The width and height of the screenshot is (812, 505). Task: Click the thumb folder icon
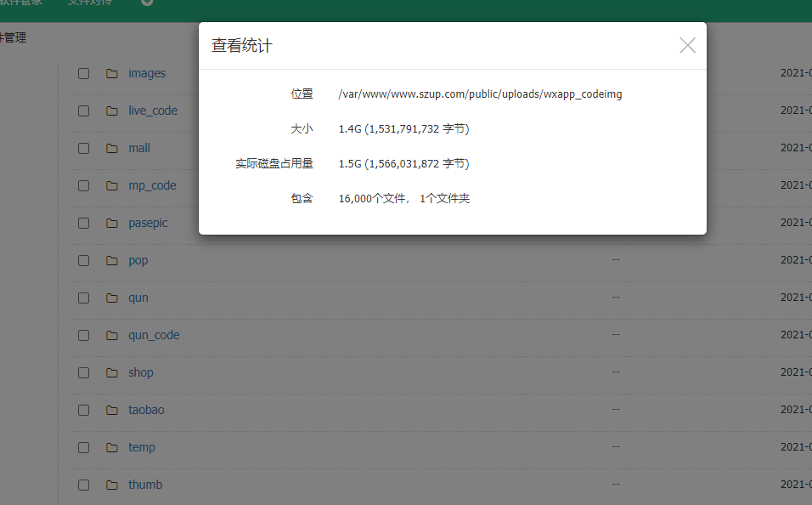point(112,485)
